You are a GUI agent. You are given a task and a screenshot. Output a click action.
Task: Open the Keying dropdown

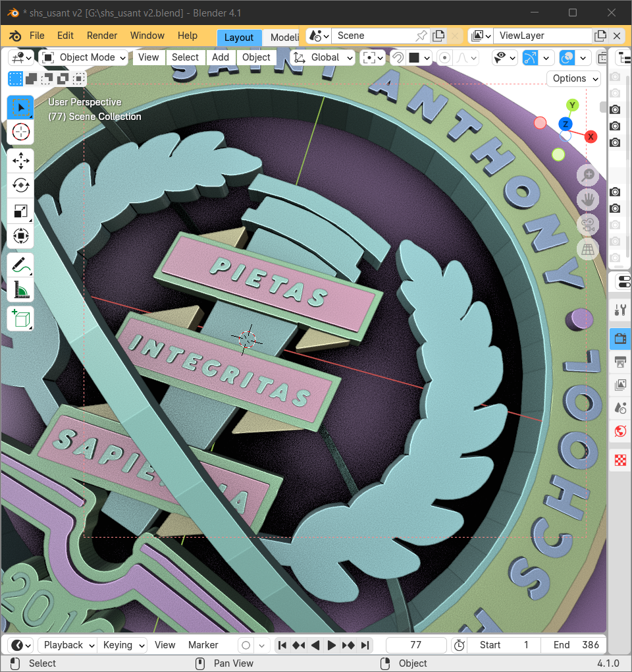tap(122, 645)
